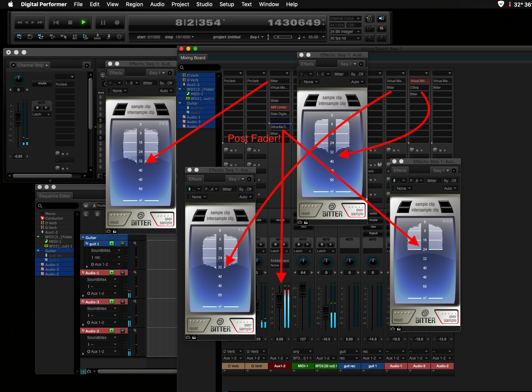Toggle solo on the guit 1 mixer channel
Viewport: 532px width, 392px height.
(373, 213)
